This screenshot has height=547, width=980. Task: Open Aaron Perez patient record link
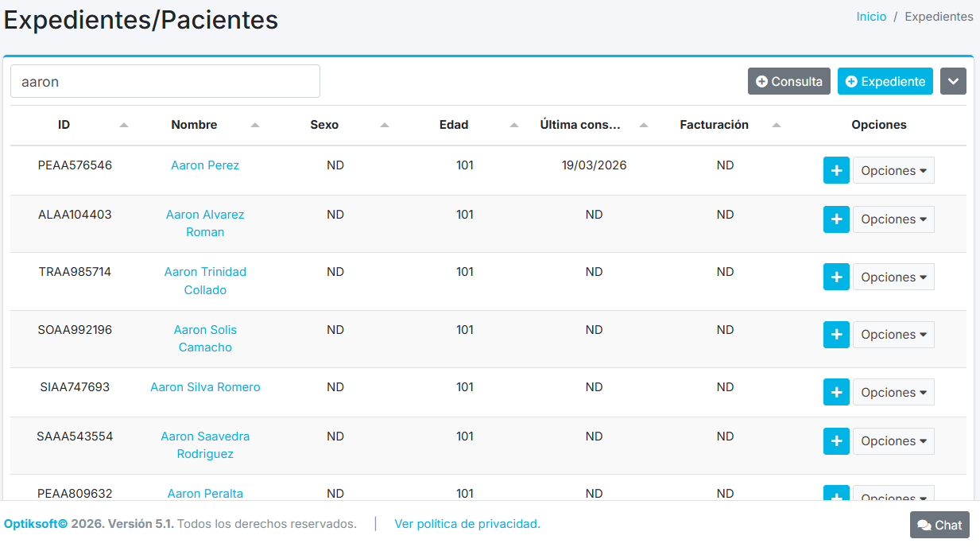tap(205, 165)
